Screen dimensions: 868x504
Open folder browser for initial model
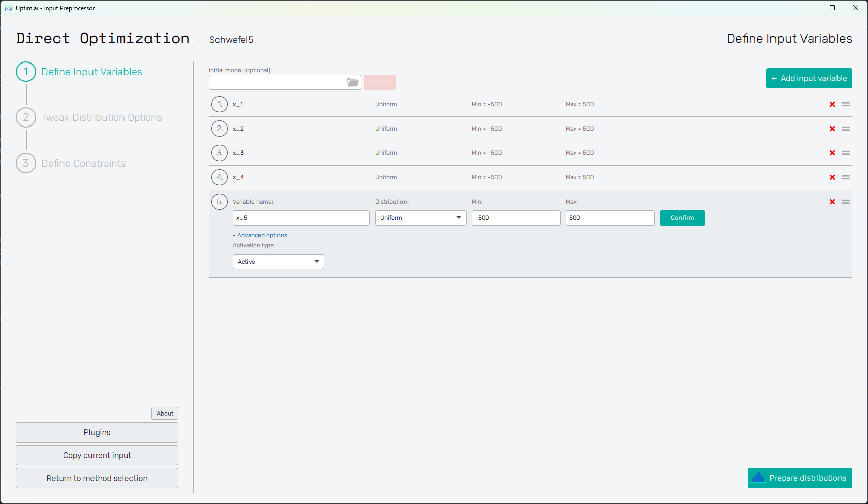coord(353,82)
